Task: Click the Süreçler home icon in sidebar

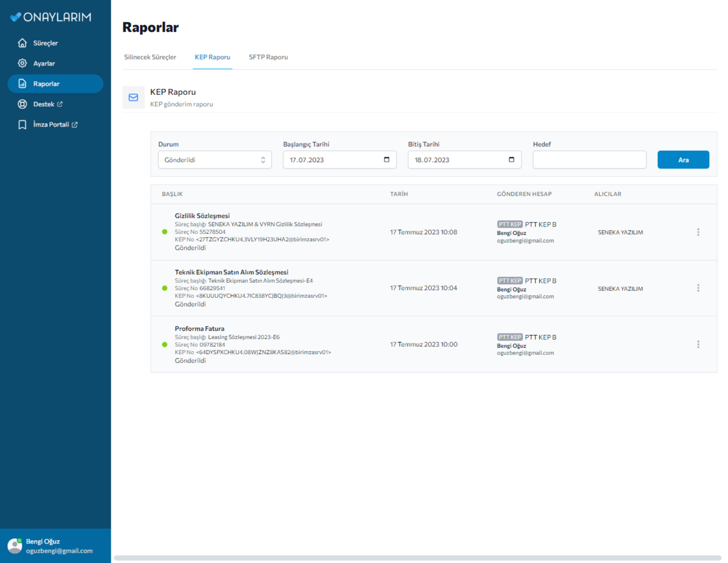Action: click(x=22, y=43)
